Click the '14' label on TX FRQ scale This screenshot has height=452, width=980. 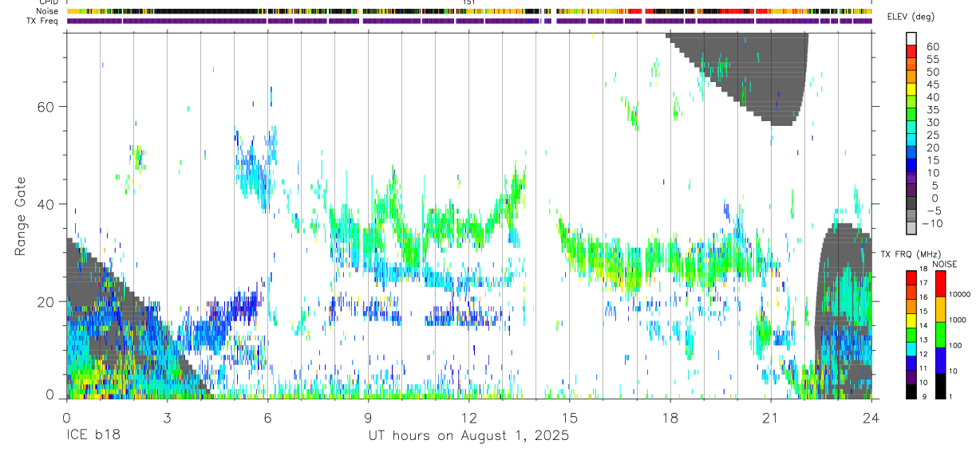pyautogui.click(x=924, y=326)
